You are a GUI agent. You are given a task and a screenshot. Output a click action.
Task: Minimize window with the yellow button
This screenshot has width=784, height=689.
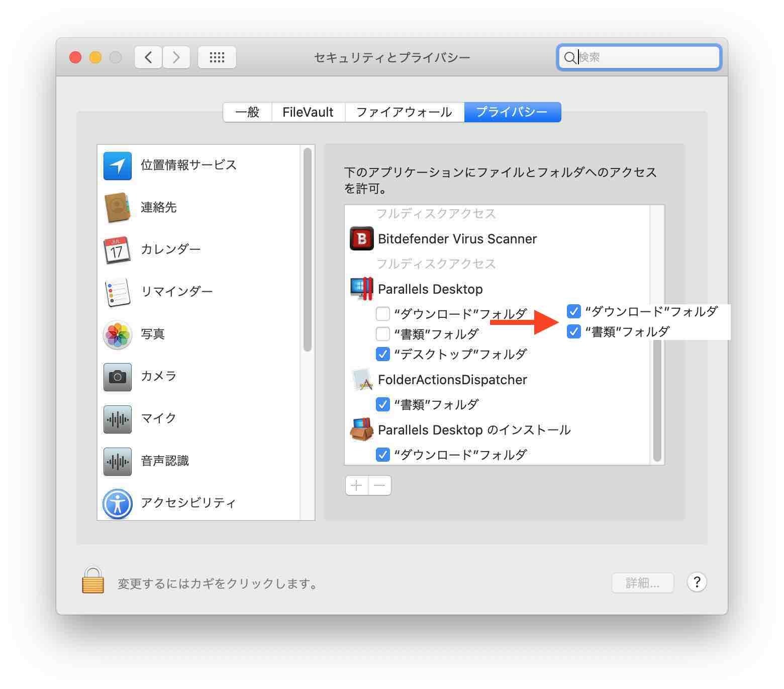pos(95,57)
